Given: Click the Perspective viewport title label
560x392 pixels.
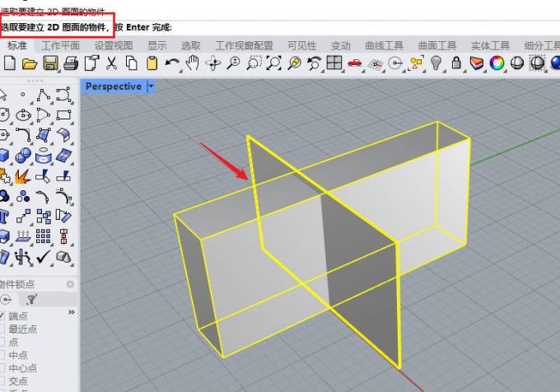Looking at the screenshot, I should 114,86.
